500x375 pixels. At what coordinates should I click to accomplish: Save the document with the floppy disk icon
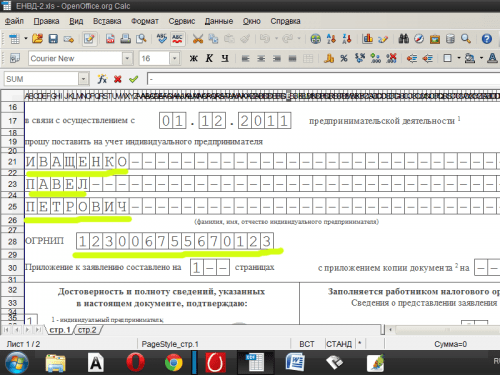[53, 39]
